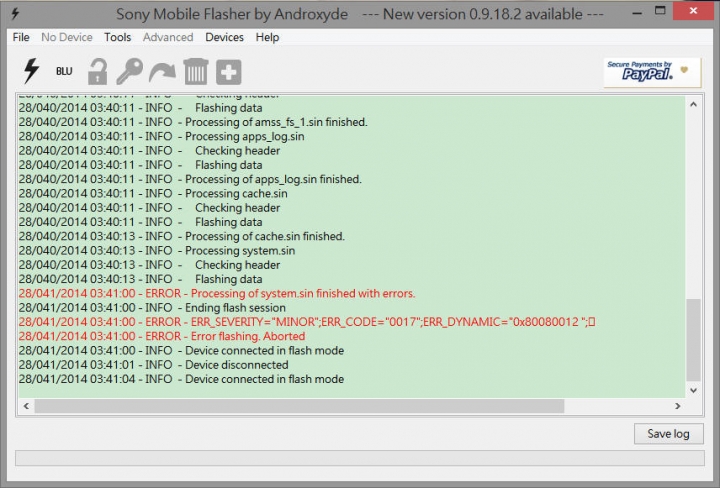Screen dimensions: 720x488
Task: Click the curved arrow toolbar icon
Action: coord(162,73)
